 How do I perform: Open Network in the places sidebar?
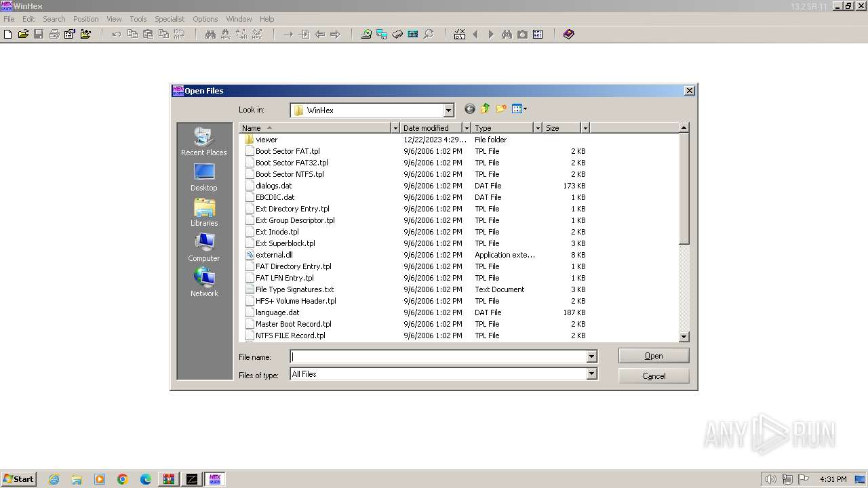pos(204,283)
